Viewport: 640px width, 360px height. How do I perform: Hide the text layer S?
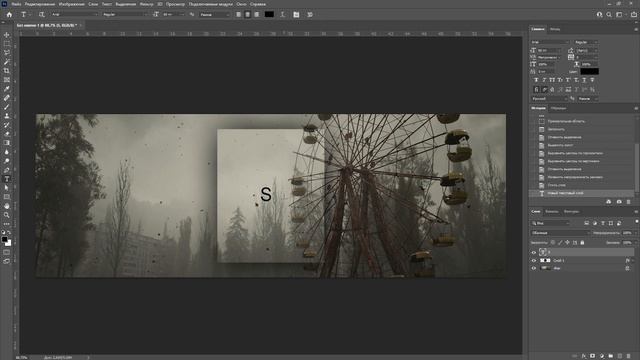tap(533, 252)
